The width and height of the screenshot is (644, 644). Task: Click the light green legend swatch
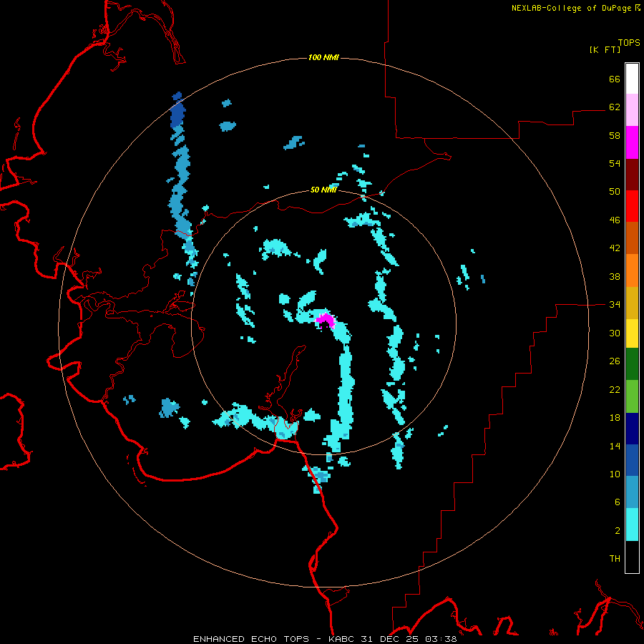pyautogui.click(x=632, y=396)
